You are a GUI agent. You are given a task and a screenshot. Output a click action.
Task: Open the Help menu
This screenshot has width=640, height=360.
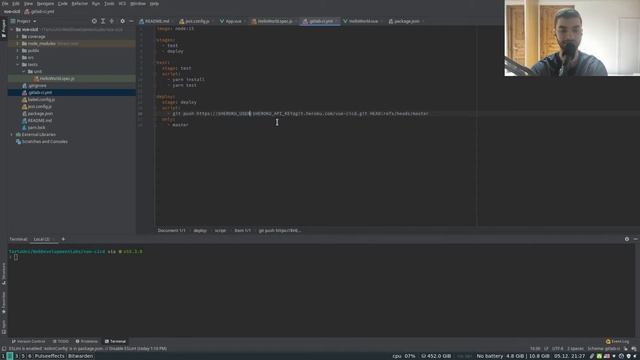154,3
